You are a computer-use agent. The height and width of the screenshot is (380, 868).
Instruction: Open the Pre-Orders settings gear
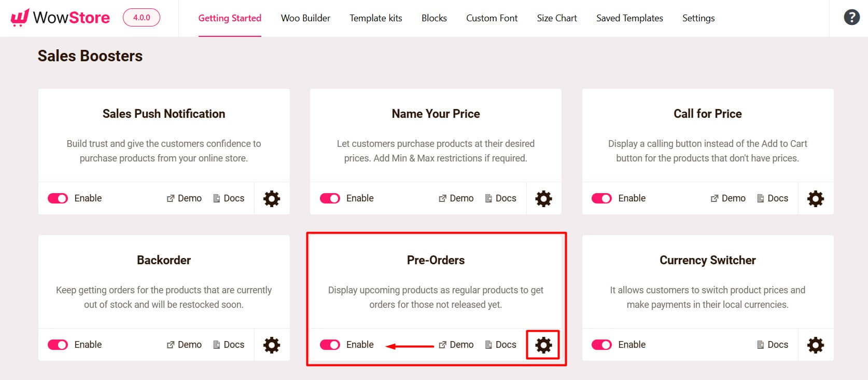[x=542, y=344]
